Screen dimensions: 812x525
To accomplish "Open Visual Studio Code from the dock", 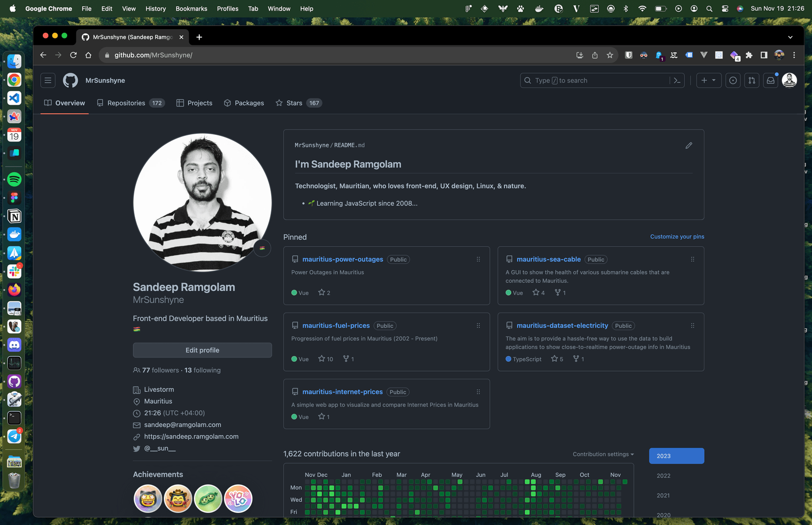I will coord(14,98).
